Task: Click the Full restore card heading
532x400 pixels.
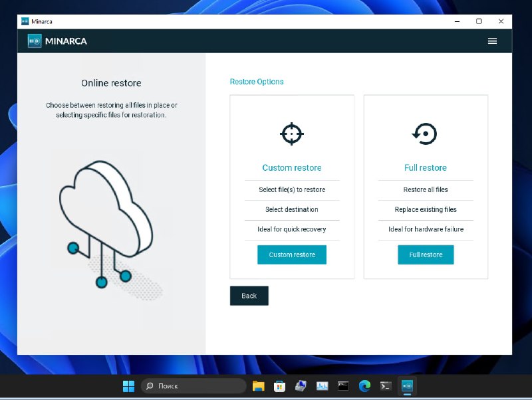Action: (426, 168)
